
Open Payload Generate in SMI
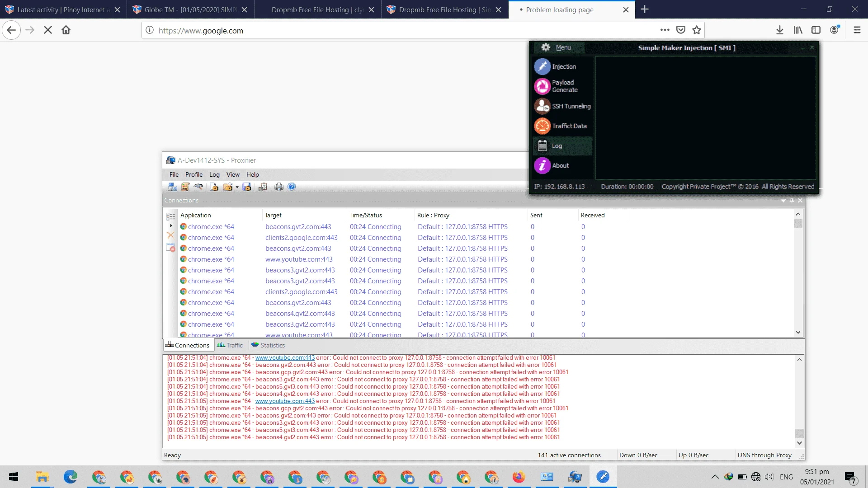click(x=563, y=86)
